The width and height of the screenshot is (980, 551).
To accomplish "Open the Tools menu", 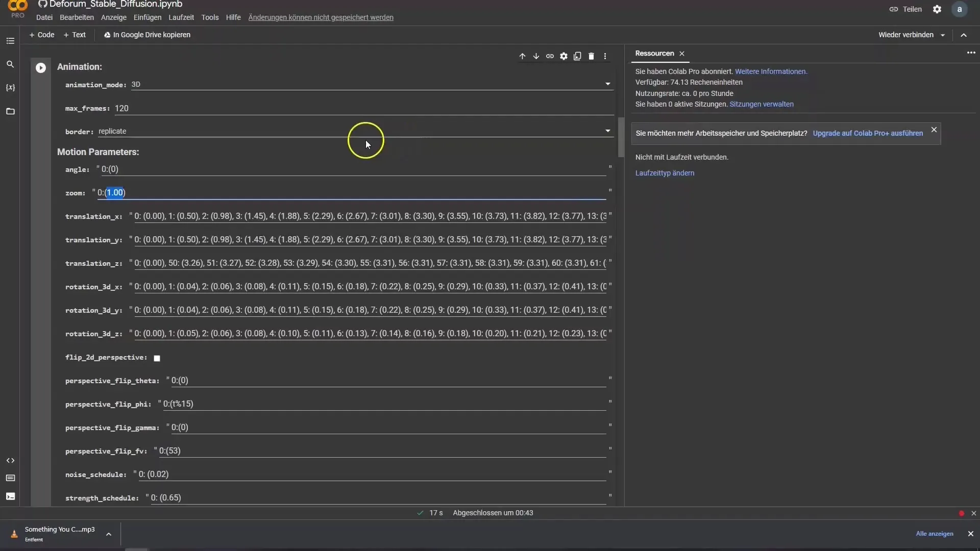I will 210,17.
